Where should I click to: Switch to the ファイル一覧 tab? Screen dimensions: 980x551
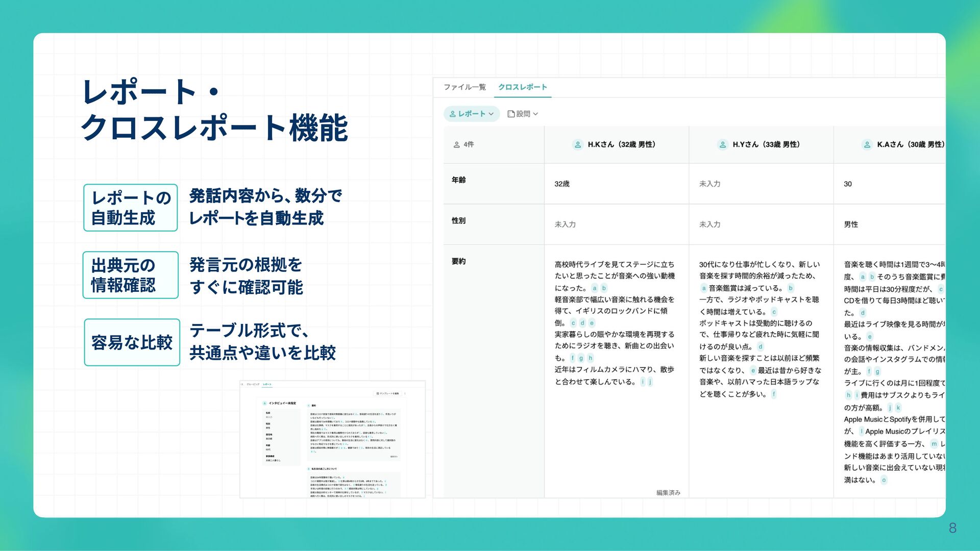pyautogui.click(x=464, y=87)
